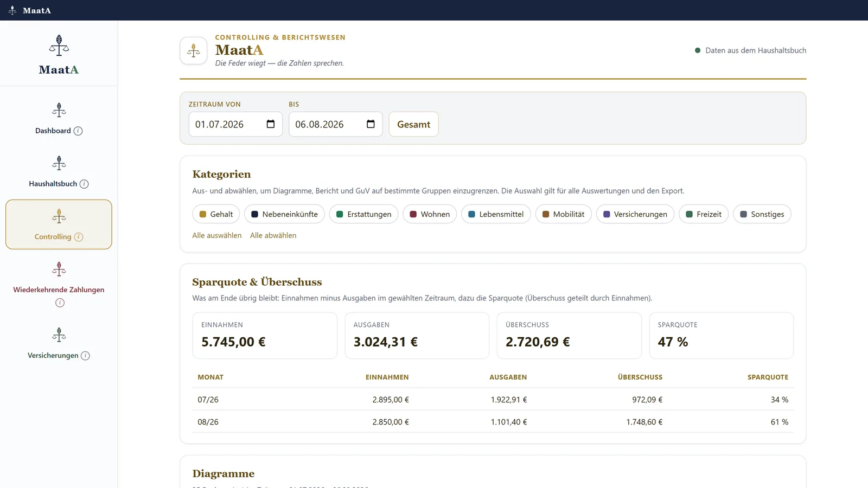Image resolution: width=868 pixels, height=488 pixels.
Task: Click the 1.922,91 € expenses cell
Action: tap(509, 400)
